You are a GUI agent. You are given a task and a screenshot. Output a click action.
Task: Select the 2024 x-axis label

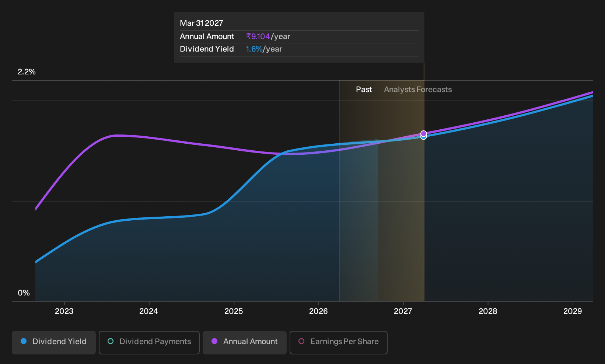click(149, 311)
